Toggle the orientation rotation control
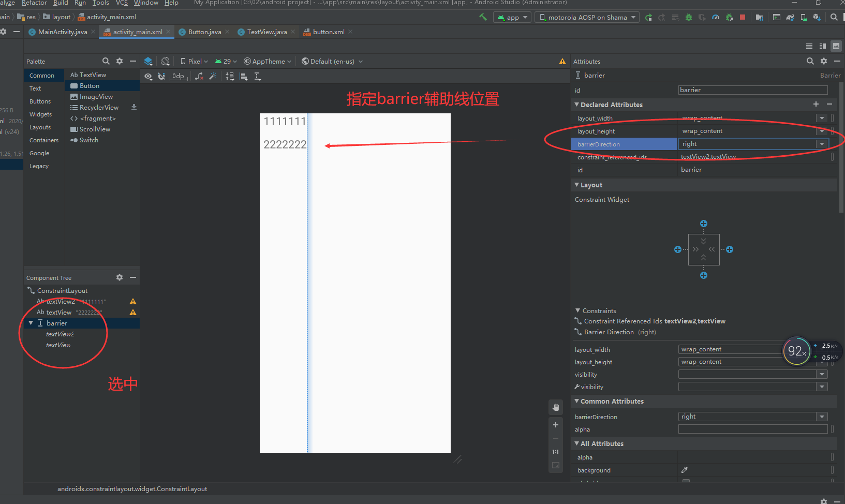Viewport: 845px width, 504px height. tap(165, 61)
